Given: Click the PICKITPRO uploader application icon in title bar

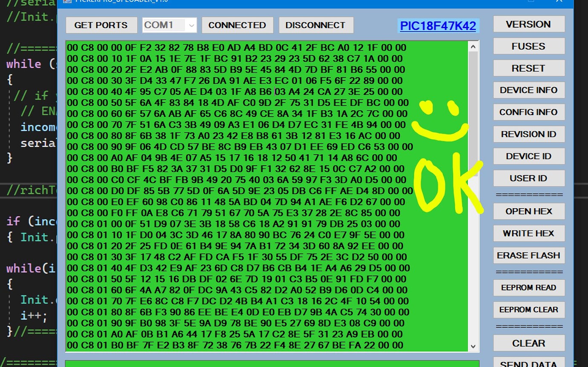Looking at the screenshot, I should 66,2.
